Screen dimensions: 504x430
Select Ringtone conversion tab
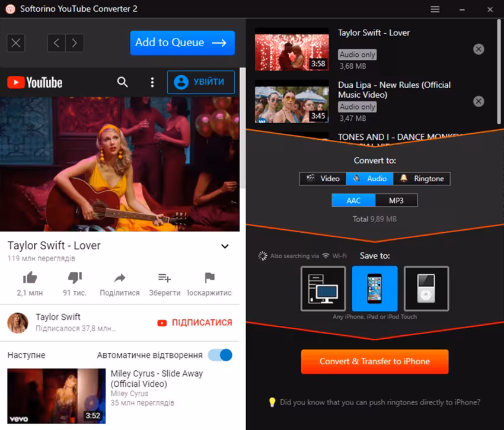pos(422,178)
